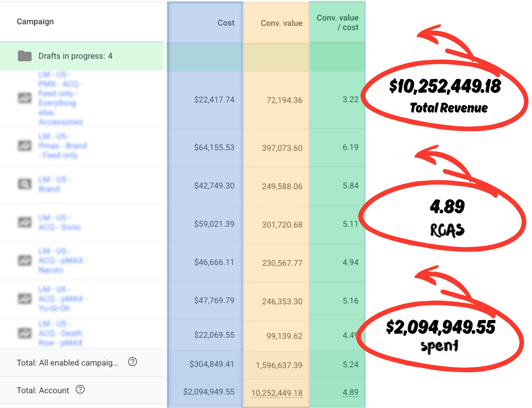
Task: Click the campaign icon beside $46,666.11 row
Action: [x=24, y=260]
